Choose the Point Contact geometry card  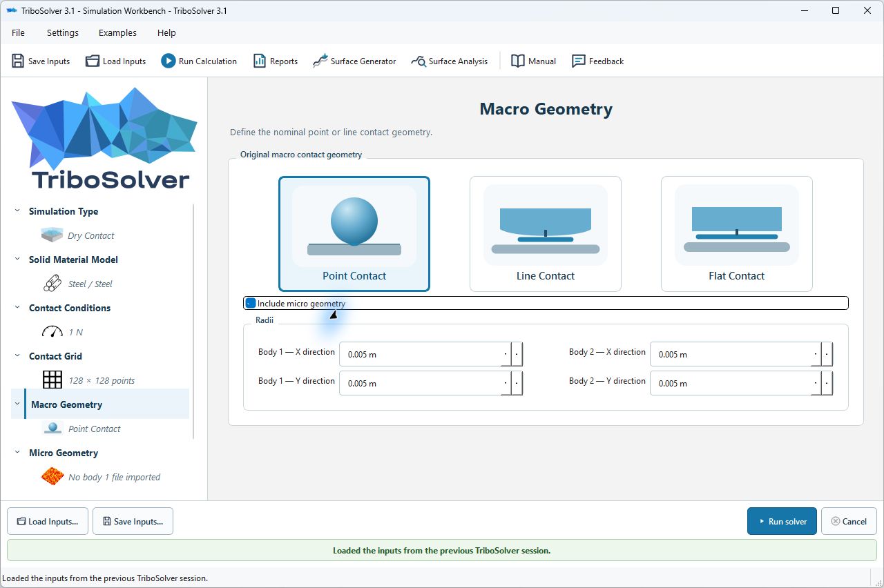[354, 234]
